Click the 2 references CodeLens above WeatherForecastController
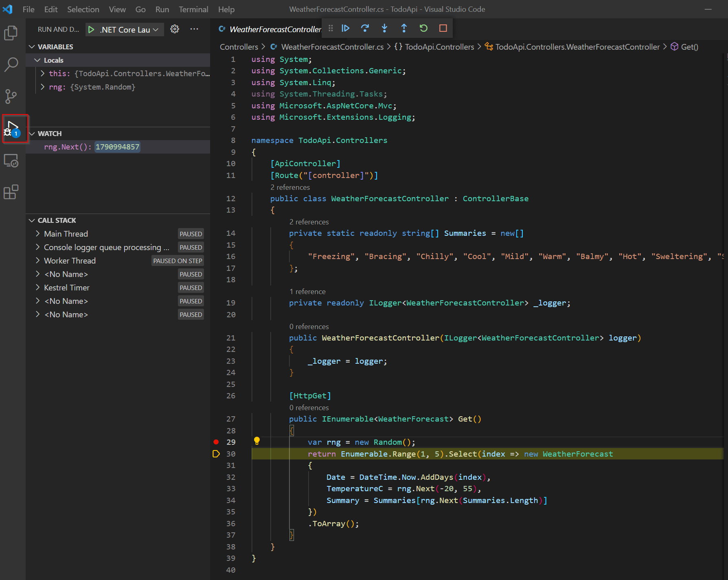This screenshot has width=728, height=580. point(290,187)
